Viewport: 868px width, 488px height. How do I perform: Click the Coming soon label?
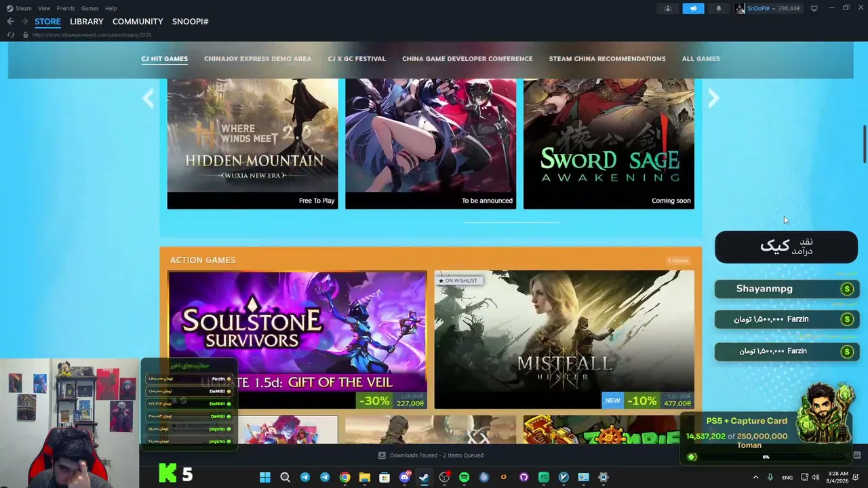[x=671, y=201]
